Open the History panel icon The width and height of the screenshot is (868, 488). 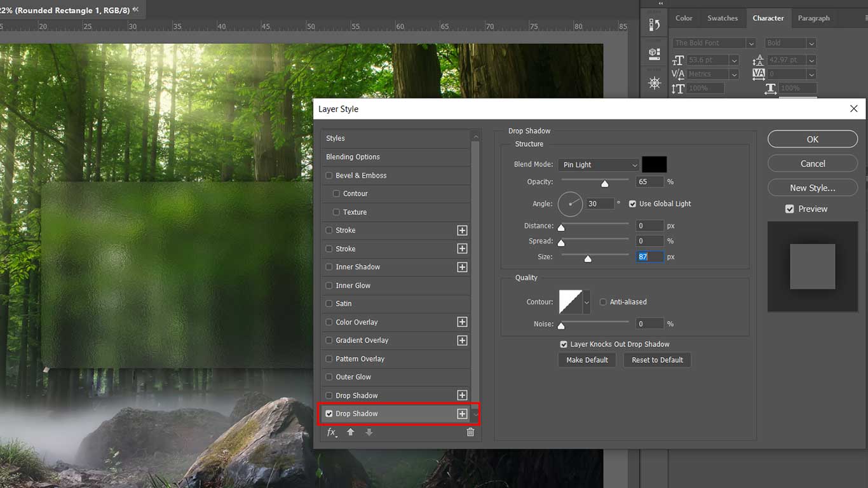654,25
